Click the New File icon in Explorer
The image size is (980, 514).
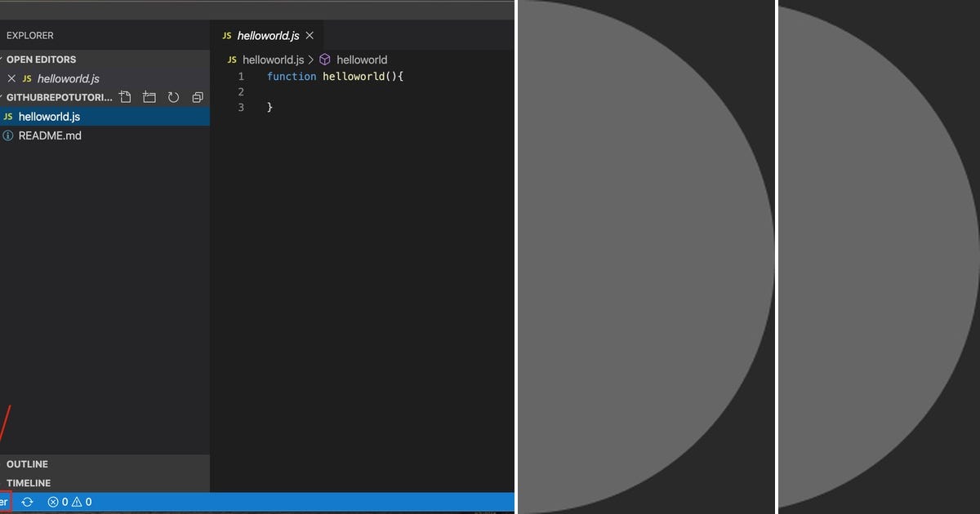coord(125,96)
